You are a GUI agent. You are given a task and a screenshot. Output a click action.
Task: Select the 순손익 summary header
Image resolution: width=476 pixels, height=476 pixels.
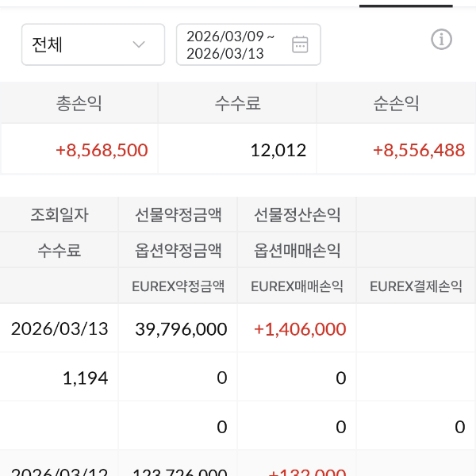click(x=396, y=103)
